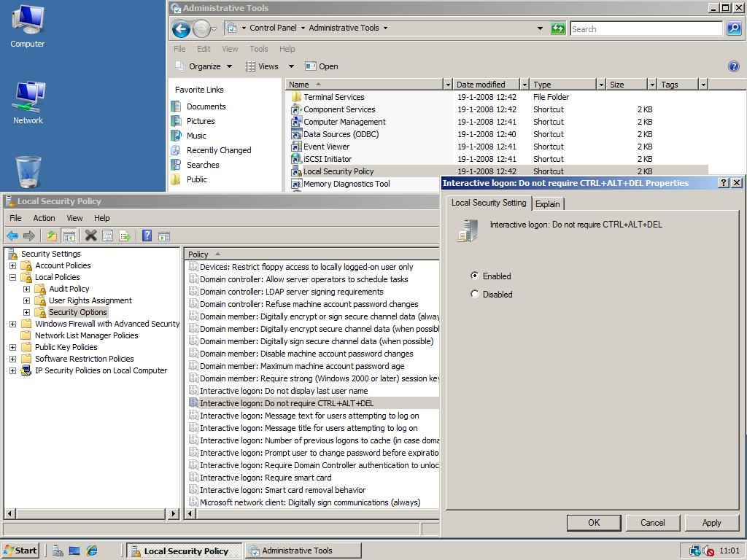Select the Recycle Bin desktop icon
The image size is (747, 560).
click(28, 172)
